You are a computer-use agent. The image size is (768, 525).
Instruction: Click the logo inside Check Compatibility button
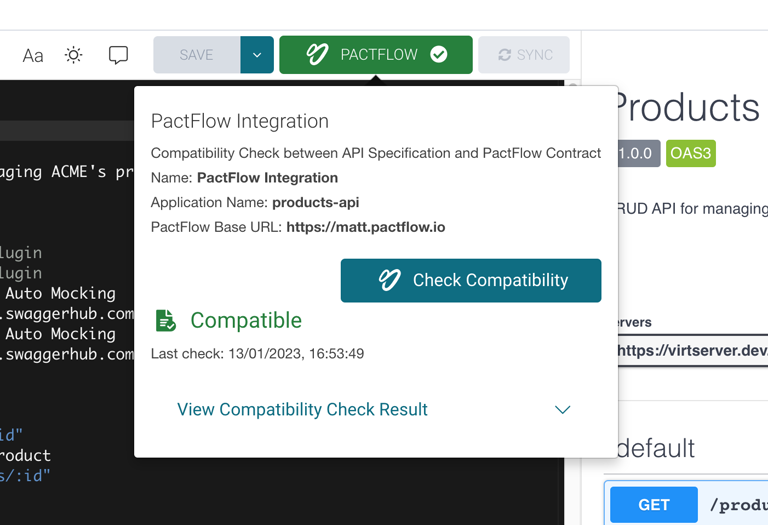pos(390,281)
